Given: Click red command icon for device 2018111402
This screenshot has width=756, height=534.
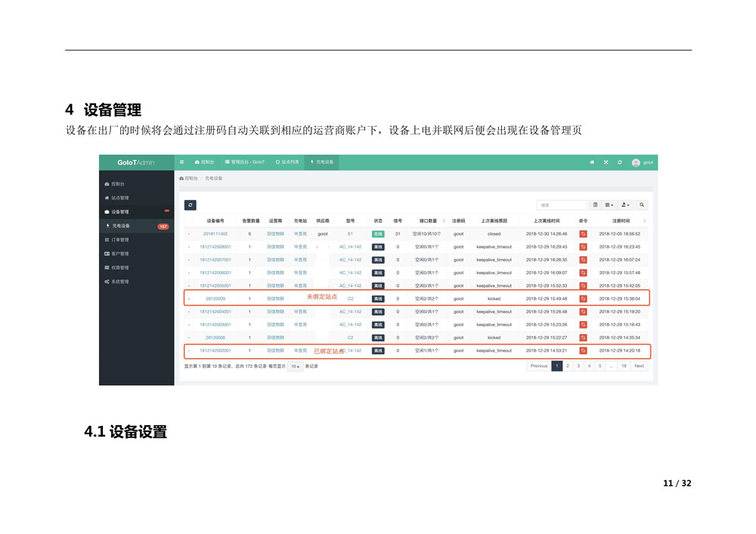Looking at the screenshot, I should click(x=583, y=234).
